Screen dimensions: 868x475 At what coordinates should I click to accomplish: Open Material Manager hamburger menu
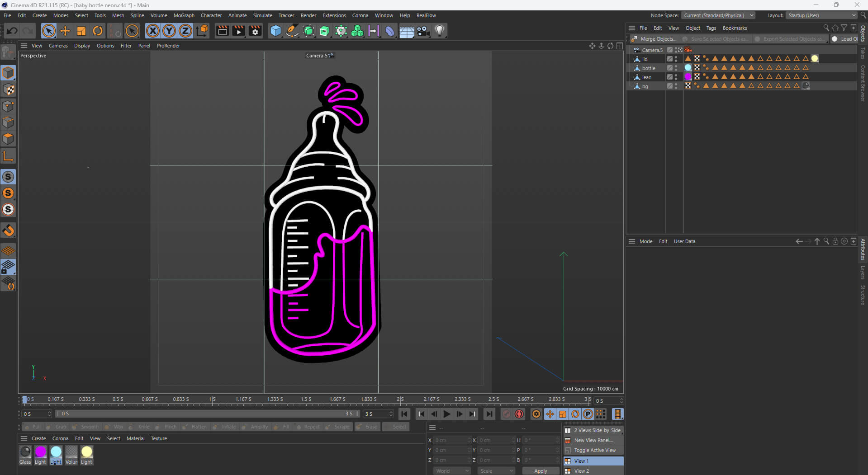pyautogui.click(x=24, y=438)
